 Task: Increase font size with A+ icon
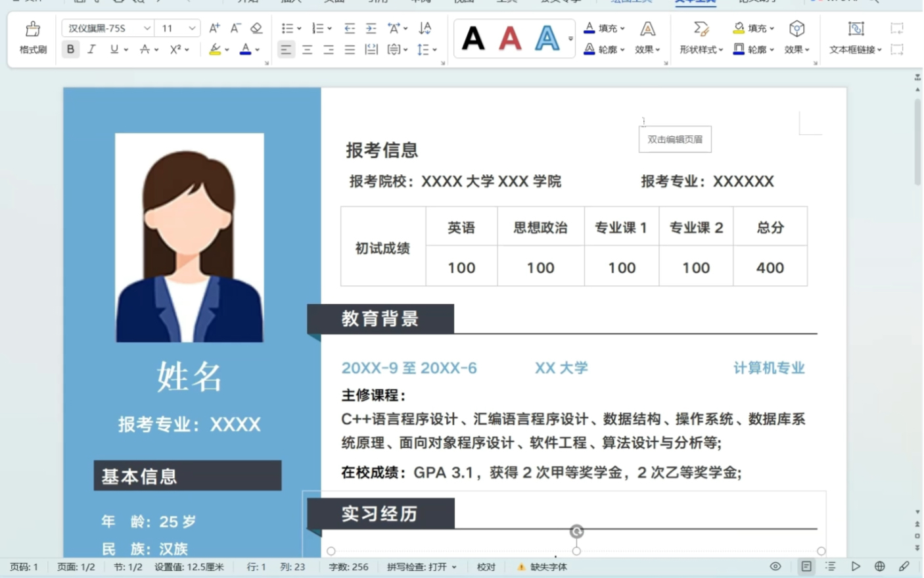pyautogui.click(x=214, y=28)
